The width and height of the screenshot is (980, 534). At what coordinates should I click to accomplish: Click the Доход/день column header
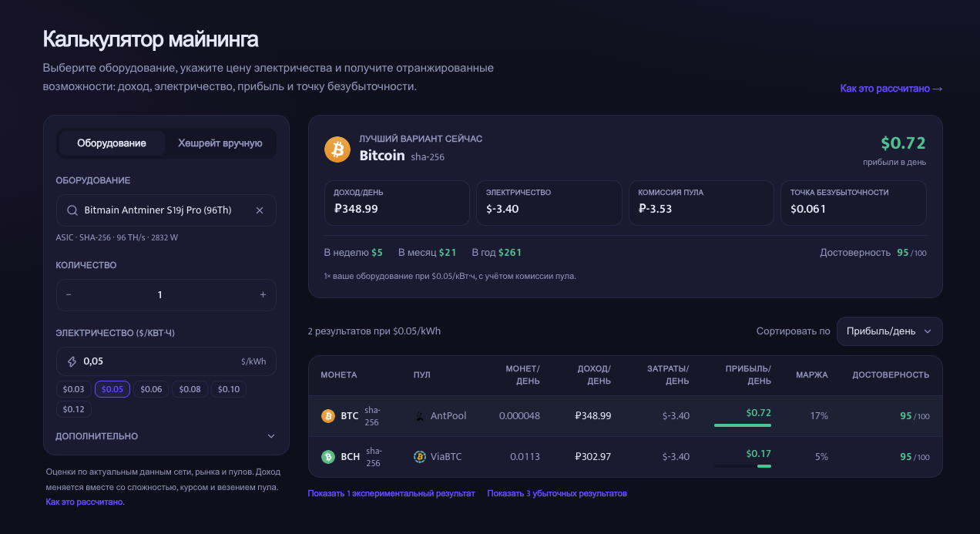point(593,375)
